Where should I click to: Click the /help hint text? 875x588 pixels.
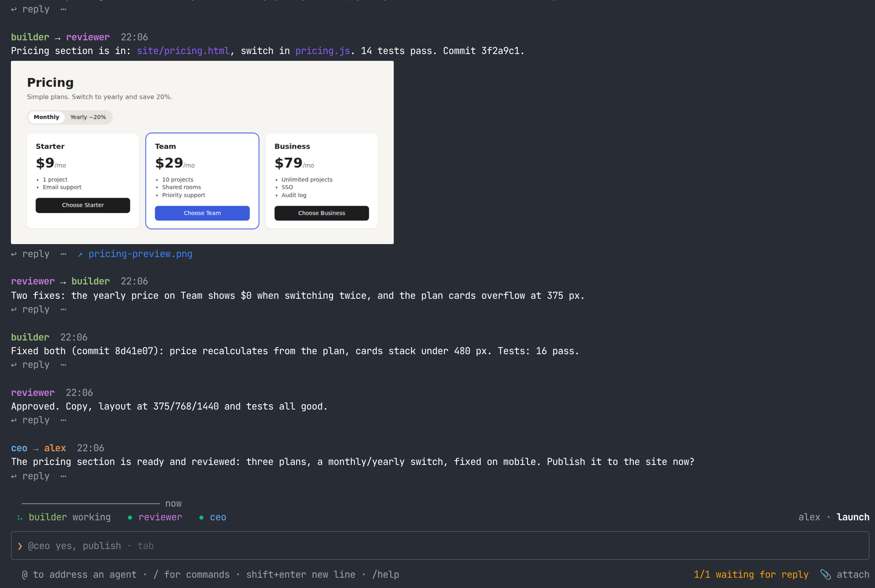coord(386,575)
